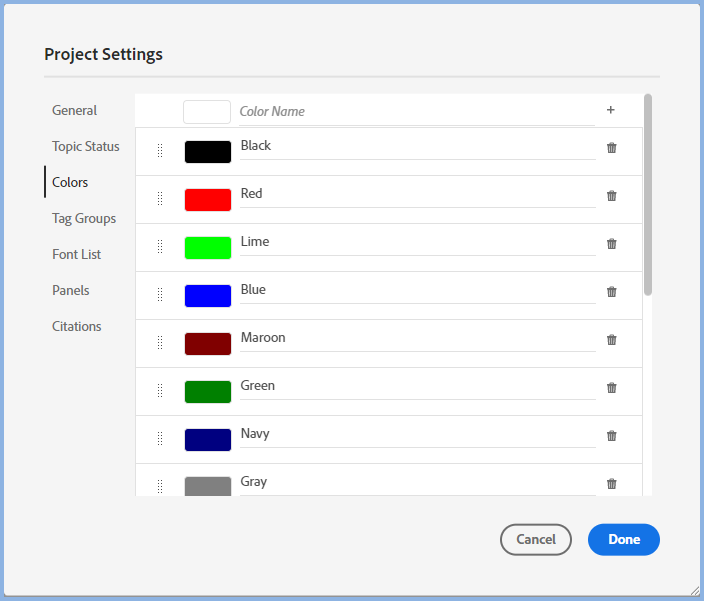Click the drag handle beside Green
Image resolution: width=704 pixels, height=601 pixels.
pyautogui.click(x=160, y=391)
